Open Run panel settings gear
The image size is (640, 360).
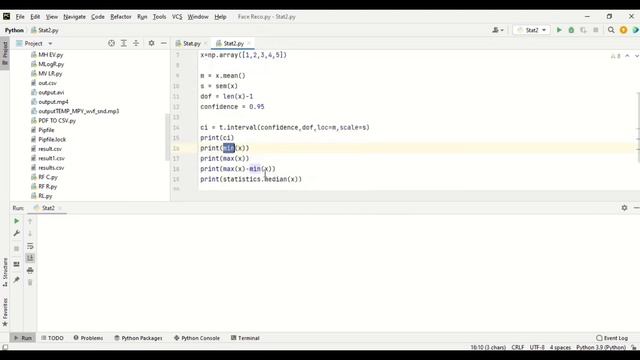[x=624, y=208]
